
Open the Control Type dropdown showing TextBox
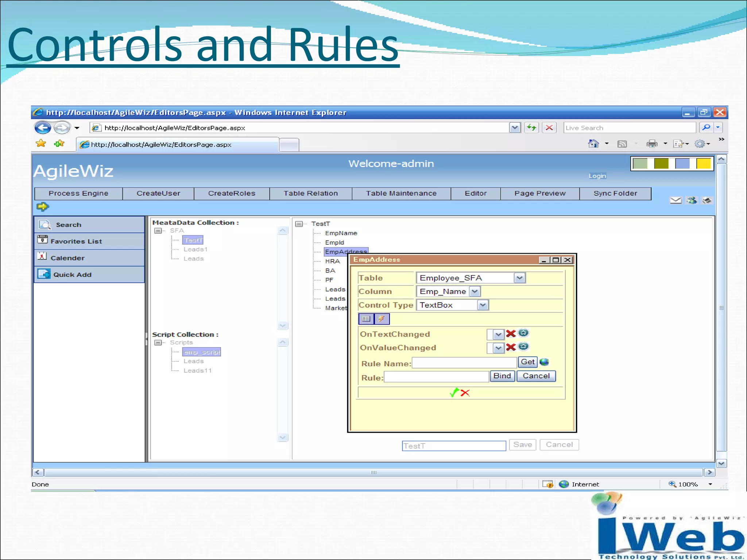[x=483, y=305]
